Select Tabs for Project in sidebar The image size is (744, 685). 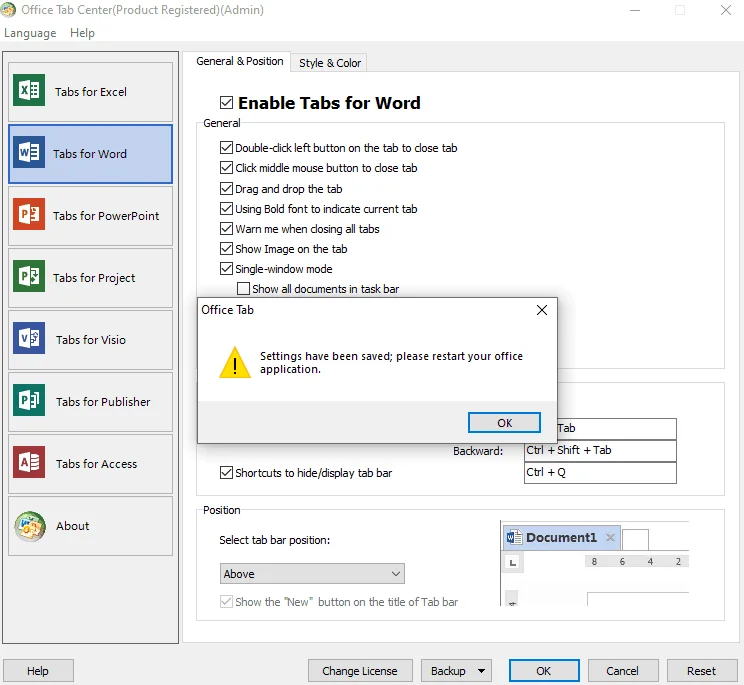(90, 278)
